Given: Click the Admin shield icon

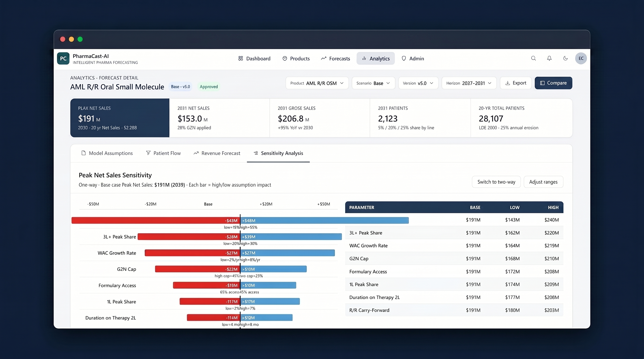Looking at the screenshot, I should [x=404, y=58].
